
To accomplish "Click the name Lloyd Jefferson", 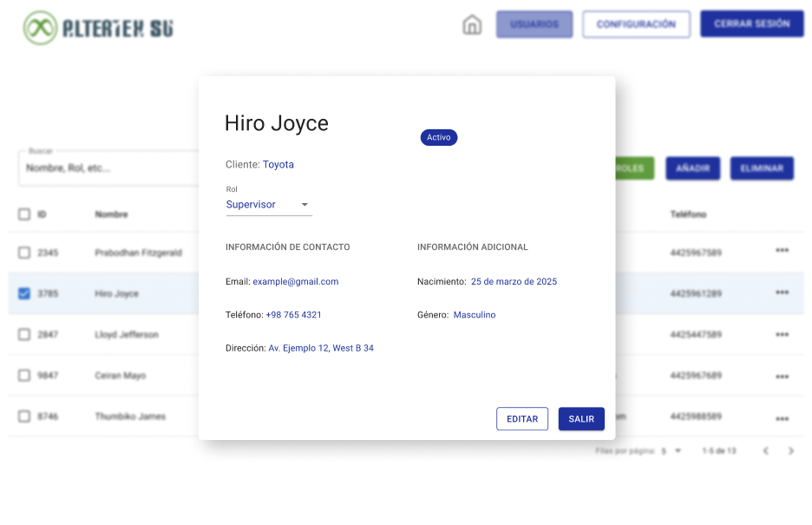I will (127, 334).
